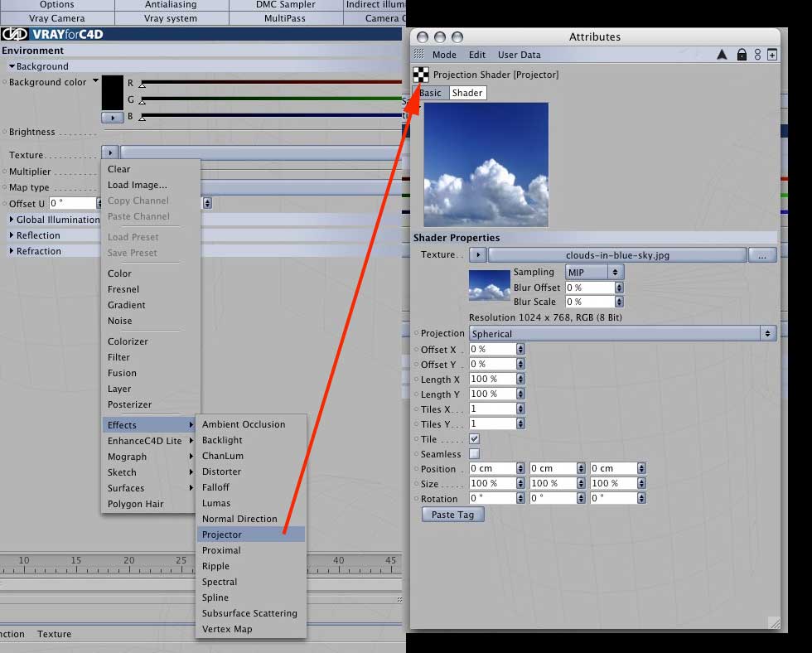Viewport: 812px width, 653px height.
Task: Click the Attributes back arrow icon
Action: click(722, 55)
